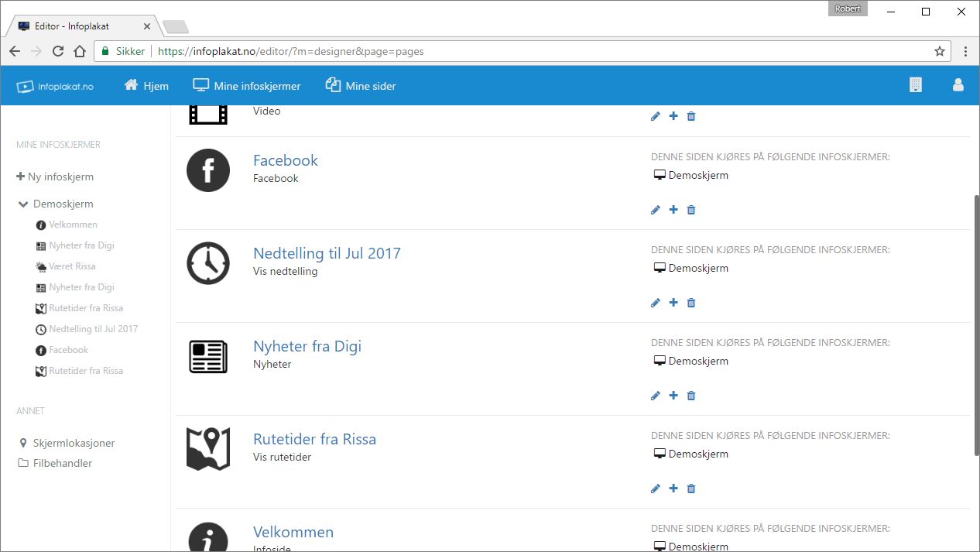The image size is (980, 552).
Task: Click plus icon in Nyheter fra Digi row
Action: click(x=673, y=396)
